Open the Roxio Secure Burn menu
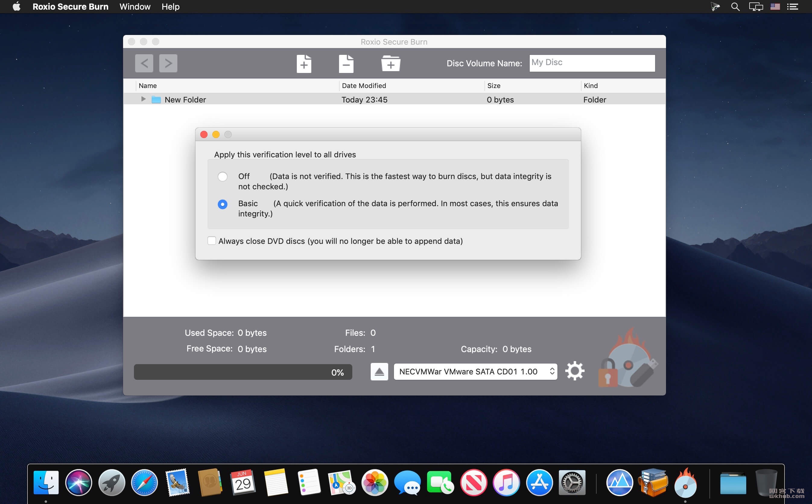 pos(70,7)
